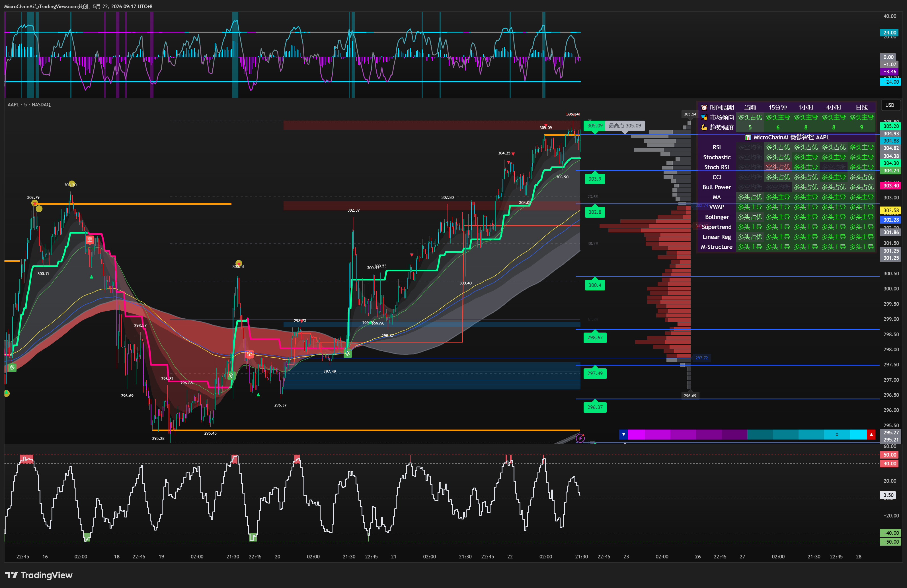Click the purple lightning bolt icon
The image size is (907, 588).
pos(580,438)
